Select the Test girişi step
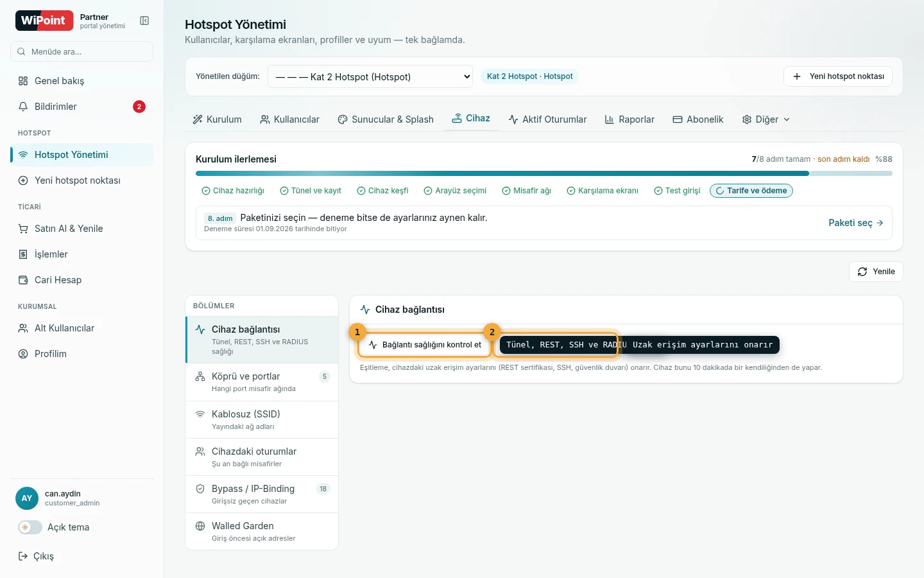924x578 pixels. pos(677,191)
